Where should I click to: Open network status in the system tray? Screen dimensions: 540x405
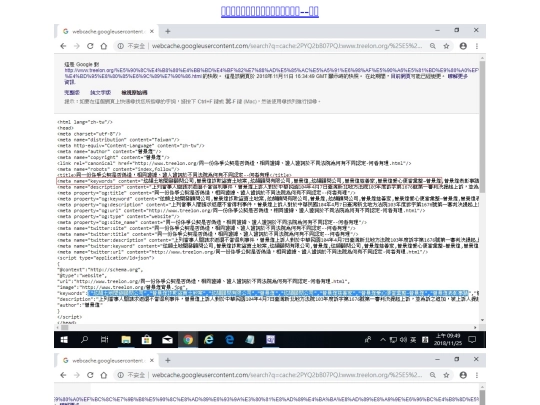tap(393, 340)
